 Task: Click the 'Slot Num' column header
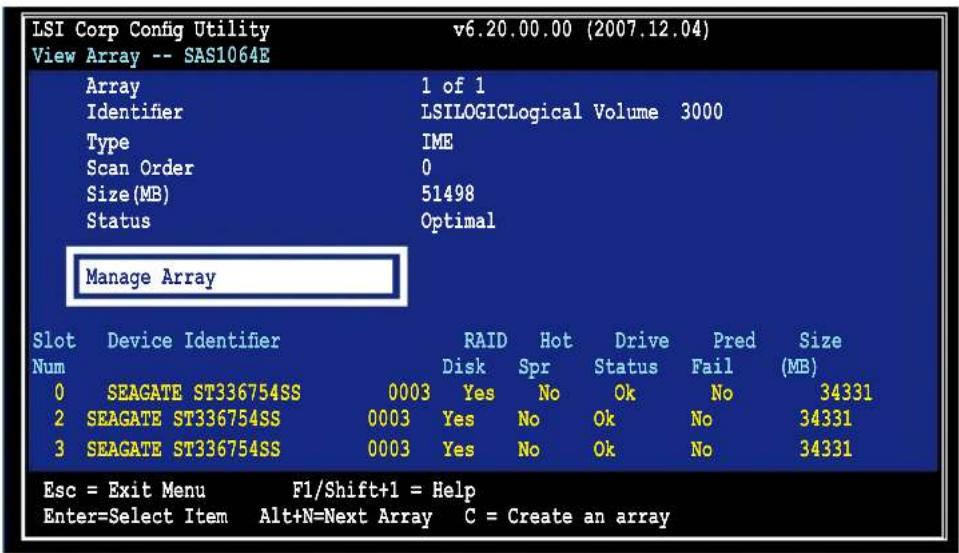click(x=54, y=354)
